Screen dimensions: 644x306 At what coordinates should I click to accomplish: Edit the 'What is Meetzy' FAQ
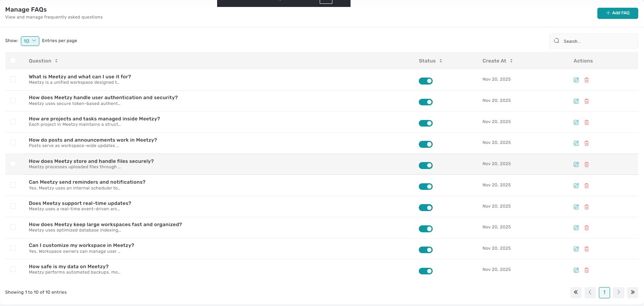[x=576, y=80]
